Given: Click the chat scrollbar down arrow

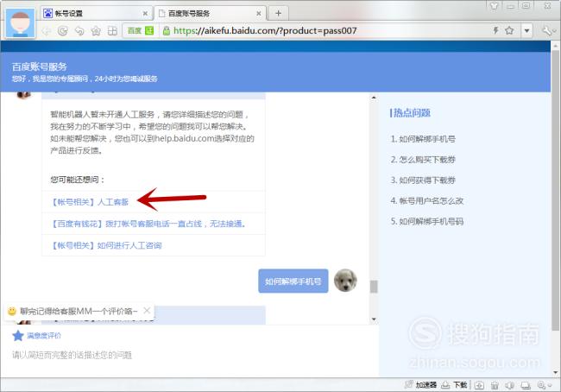Looking at the screenshot, I should tap(374, 319).
